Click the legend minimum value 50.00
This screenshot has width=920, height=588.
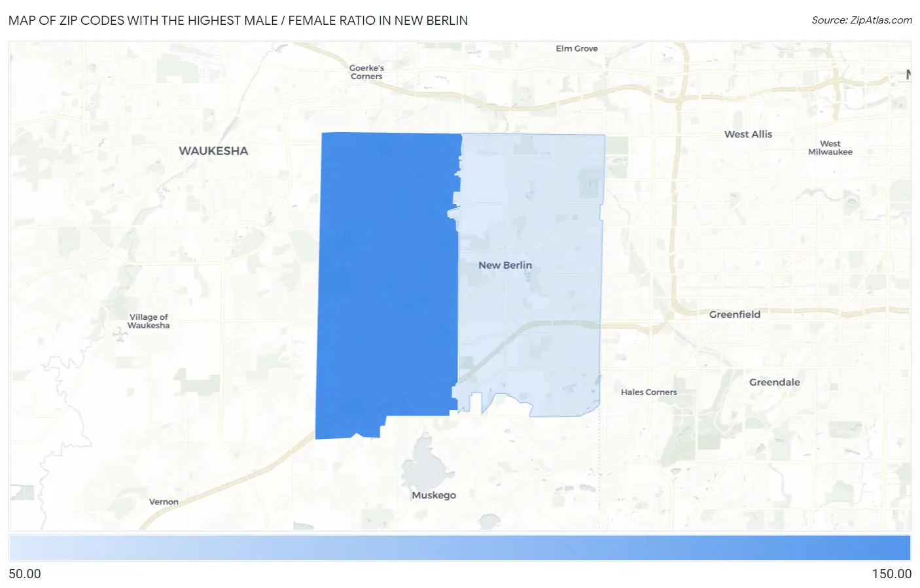coord(25,574)
